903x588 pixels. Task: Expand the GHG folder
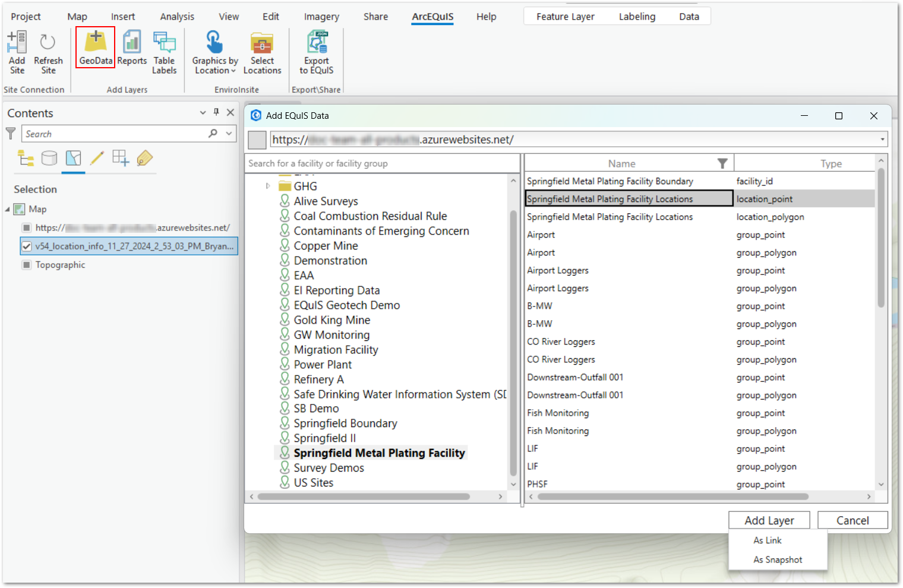click(268, 186)
